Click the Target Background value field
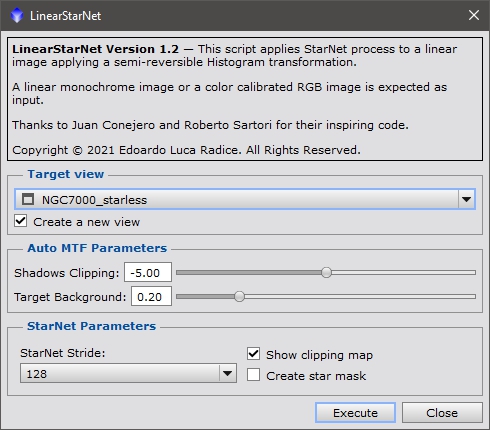 tap(151, 296)
